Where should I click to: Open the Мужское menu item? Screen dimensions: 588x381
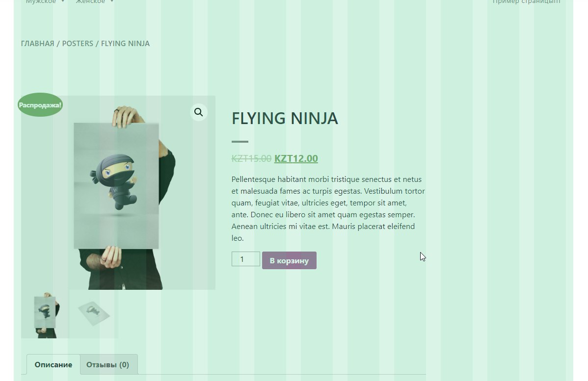[x=41, y=1]
